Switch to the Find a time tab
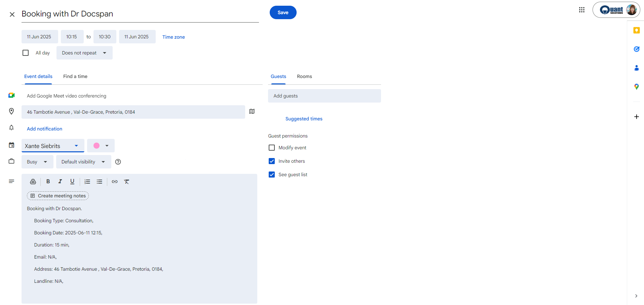The width and height of the screenshot is (644, 305). coord(75,76)
